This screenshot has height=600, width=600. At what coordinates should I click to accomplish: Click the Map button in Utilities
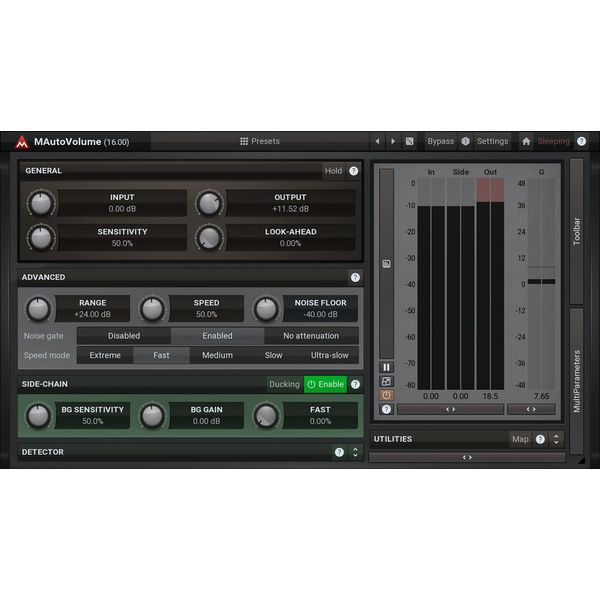point(520,439)
